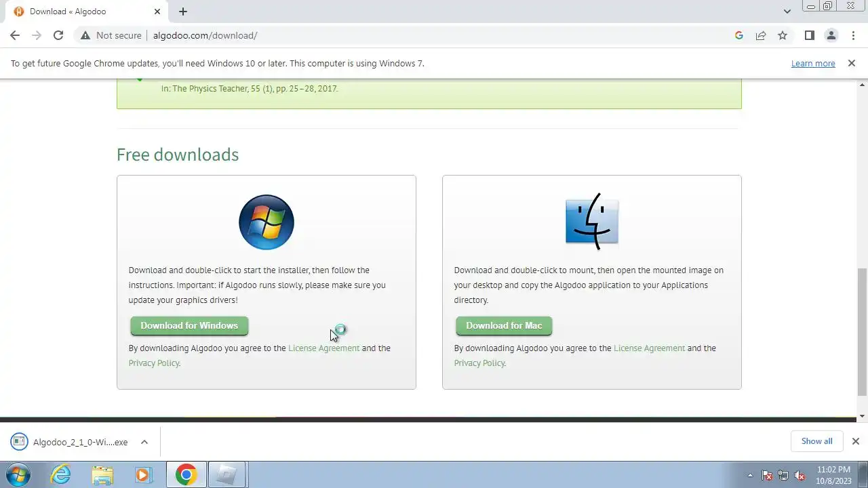The height and width of the screenshot is (488, 868).
Task: Click the Free downloads heading
Action: 178,155
